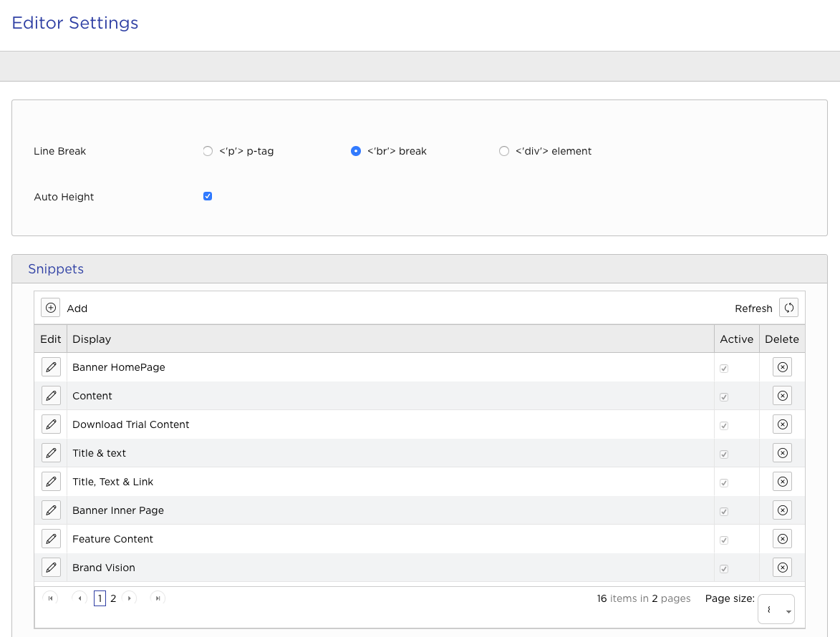The image size is (840, 637).
Task: Toggle Active checkbox for Banner HomePage
Action: pos(724,369)
